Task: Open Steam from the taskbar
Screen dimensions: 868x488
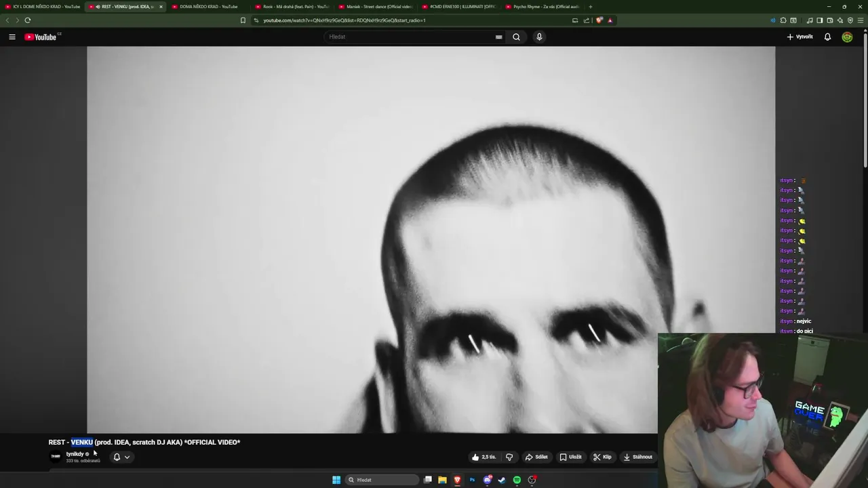Action: (502, 480)
